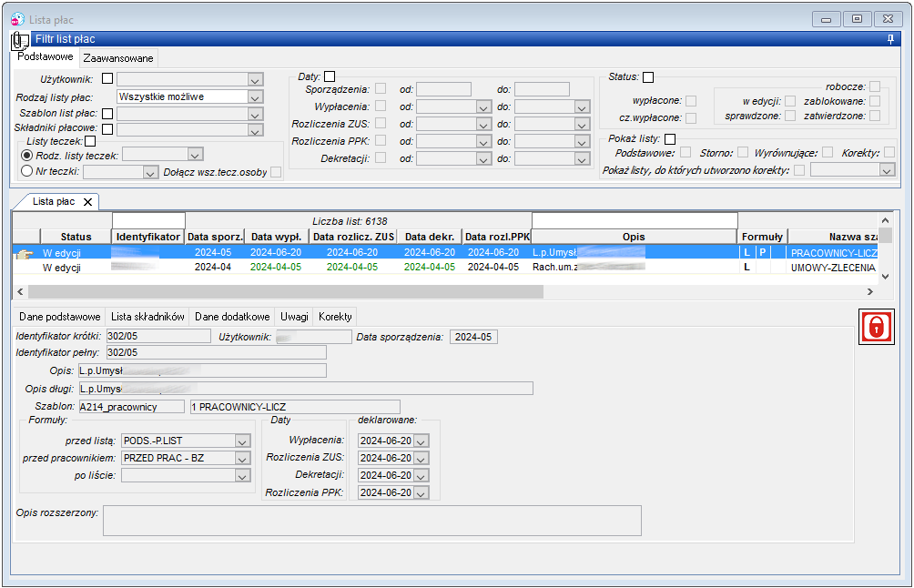Screen dimensions: 914x588
Task: Enable the Użytkownik filter checkbox
Action: 107,78
